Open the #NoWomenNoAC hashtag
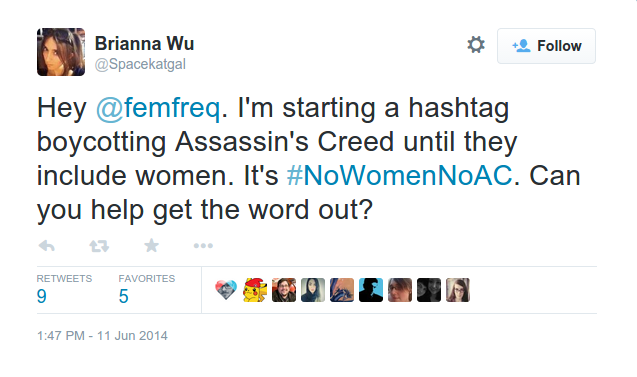Viewport: 637px width, 377px height. click(x=399, y=176)
